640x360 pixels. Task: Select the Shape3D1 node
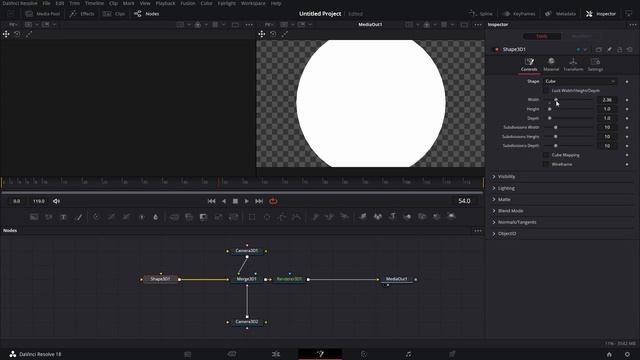[160, 279]
